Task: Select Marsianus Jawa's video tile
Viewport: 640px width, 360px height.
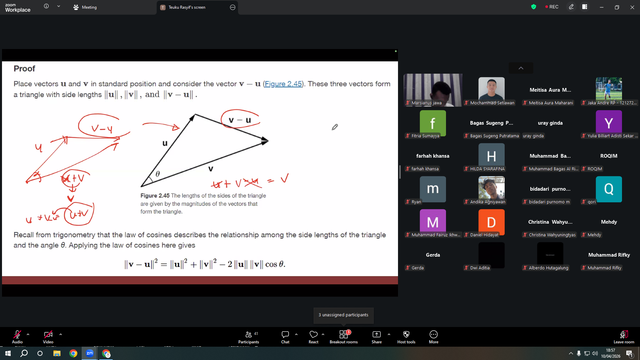Action: coord(433,90)
